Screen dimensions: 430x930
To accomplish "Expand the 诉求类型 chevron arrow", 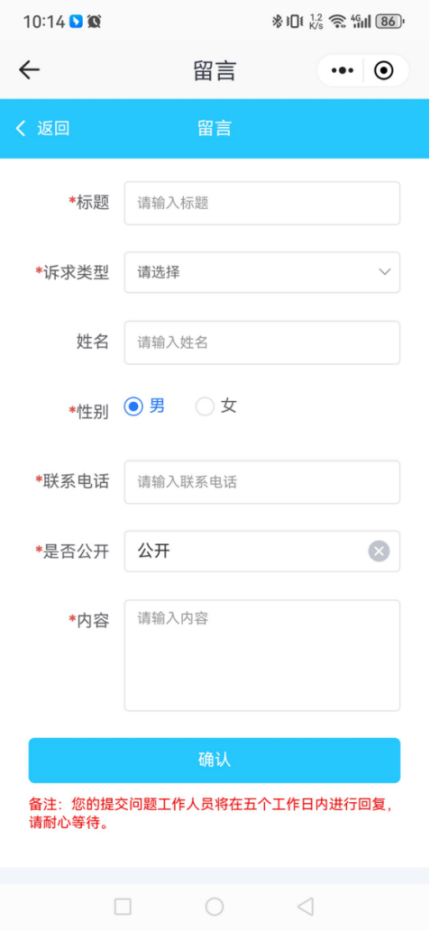I will [x=385, y=272].
